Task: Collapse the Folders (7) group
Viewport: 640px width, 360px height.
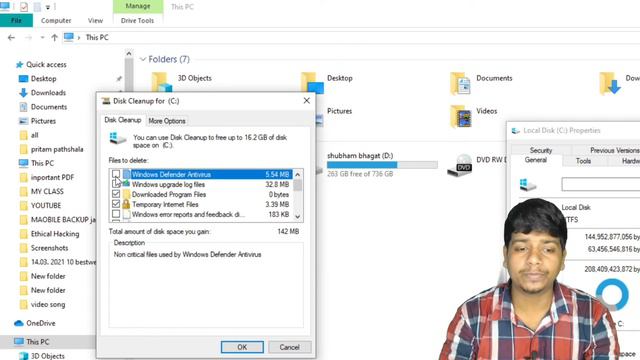Action: [x=143, y=60]
